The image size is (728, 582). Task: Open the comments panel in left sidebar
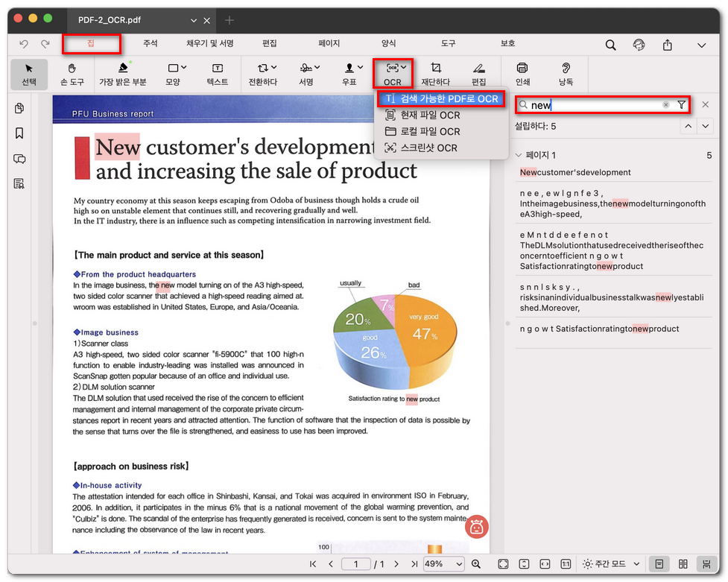pos(19,159)
